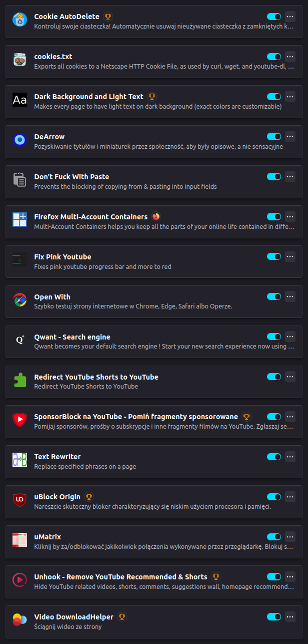The width and height of the screenshot is (308, 644).
Task: Click description 'Ściągnij wideo ze strony'
Action: (x=68, y=626)
